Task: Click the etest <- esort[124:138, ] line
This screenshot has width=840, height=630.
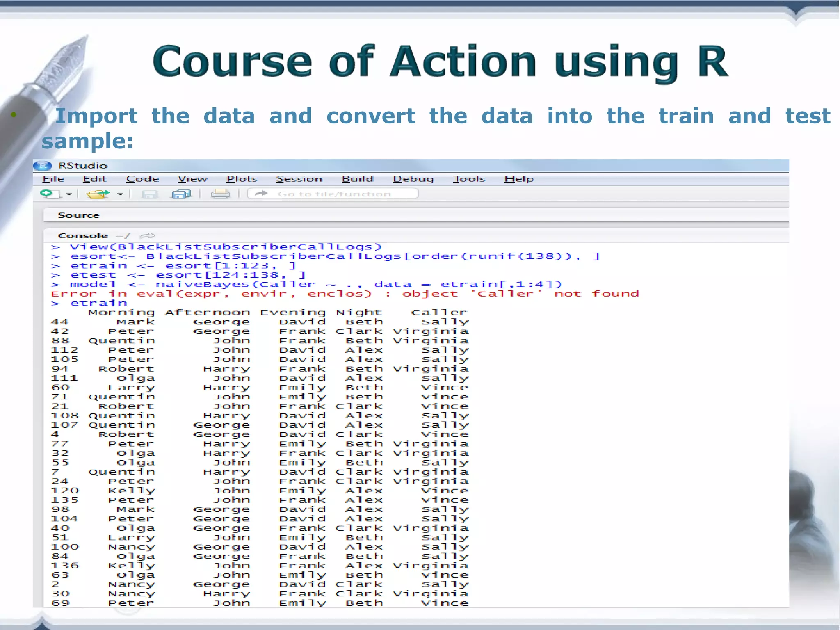Action: (178, 275)
